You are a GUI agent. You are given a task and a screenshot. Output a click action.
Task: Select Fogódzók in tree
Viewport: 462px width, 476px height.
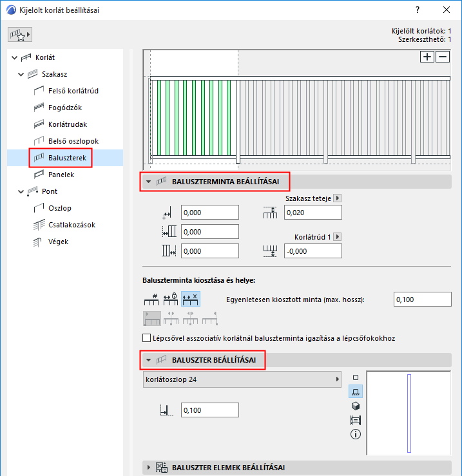coord(65,108)
